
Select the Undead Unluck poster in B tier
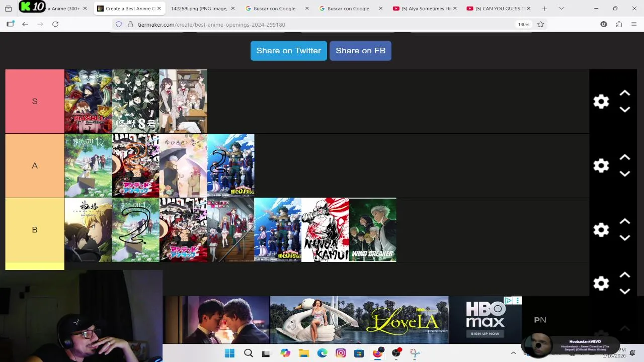point(183,230)
